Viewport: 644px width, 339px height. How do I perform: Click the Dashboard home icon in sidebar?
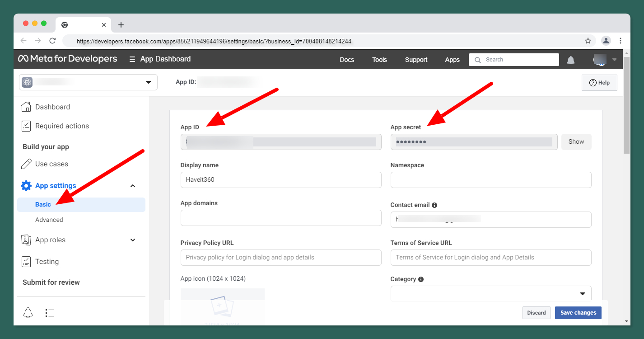tap(26, 107)
